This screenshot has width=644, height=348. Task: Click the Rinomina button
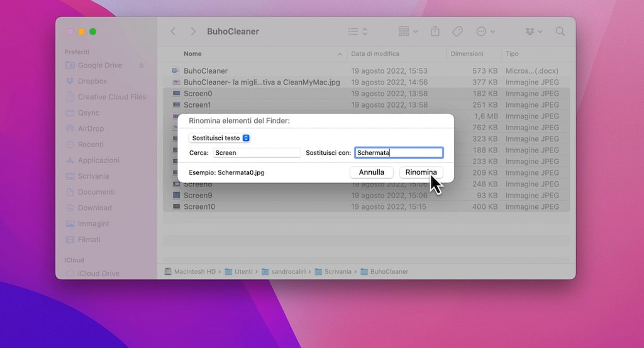pos(421,172)
